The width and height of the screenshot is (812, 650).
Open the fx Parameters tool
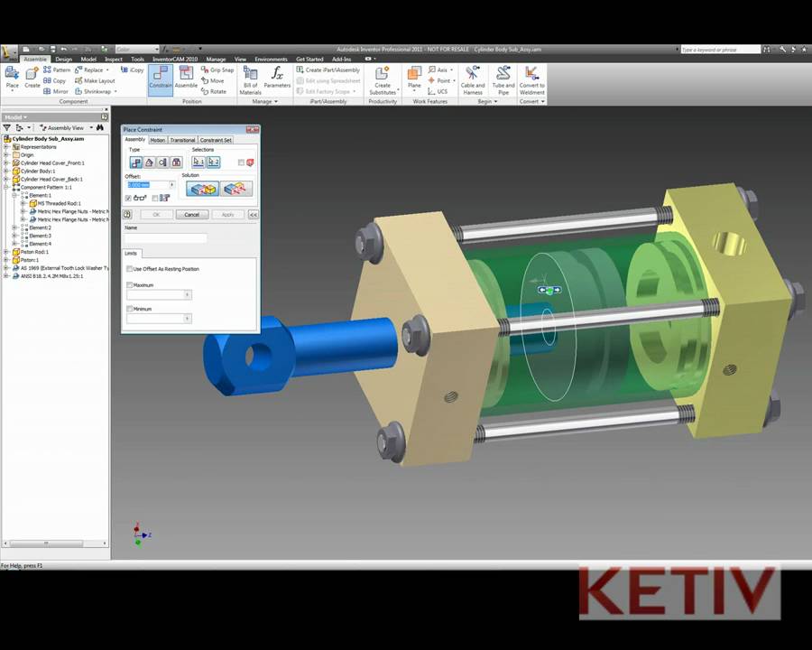tap(277, 78)
